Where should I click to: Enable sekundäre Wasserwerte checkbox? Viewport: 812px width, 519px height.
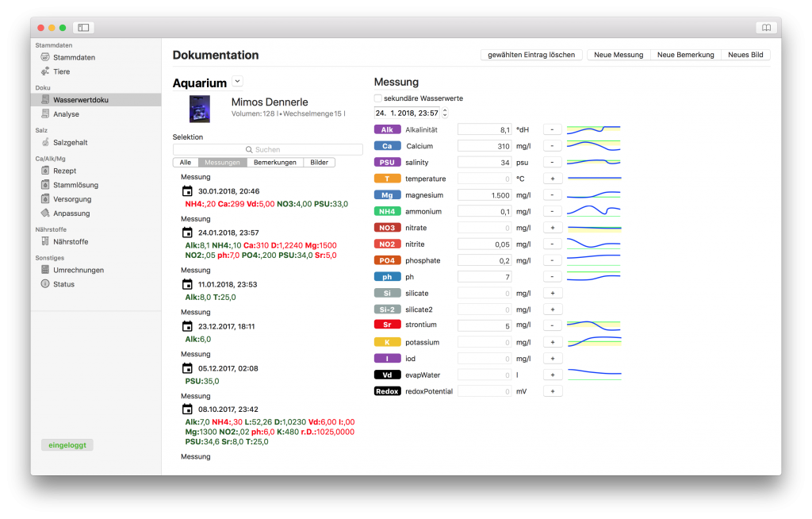(x=378, y=98)
